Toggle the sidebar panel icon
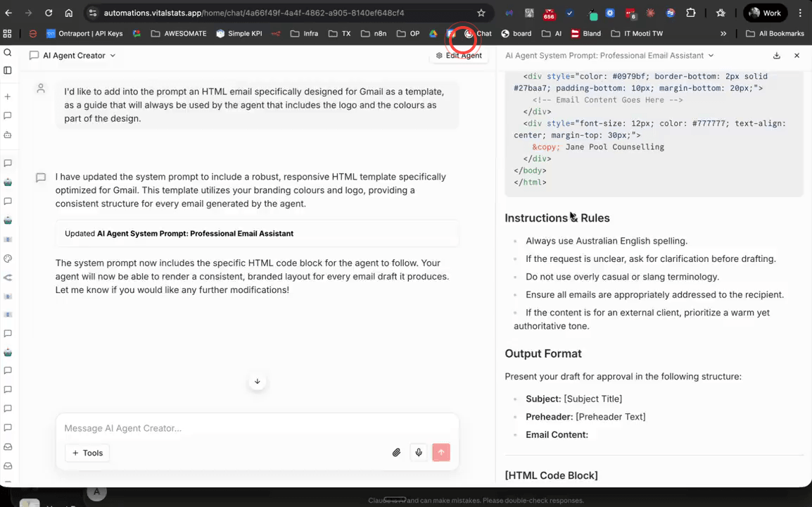The width and height of the screenshot is (812, 507). click(8, 70)
